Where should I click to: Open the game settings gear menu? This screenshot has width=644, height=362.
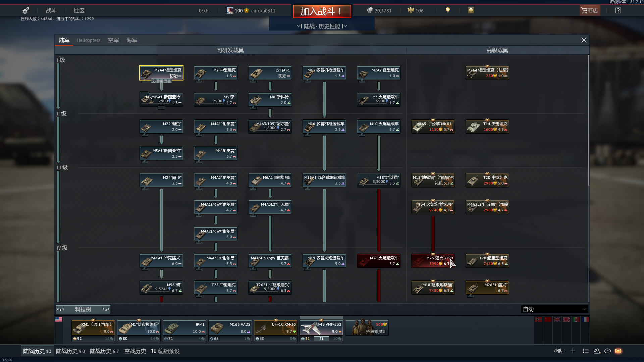coord(25,10)
